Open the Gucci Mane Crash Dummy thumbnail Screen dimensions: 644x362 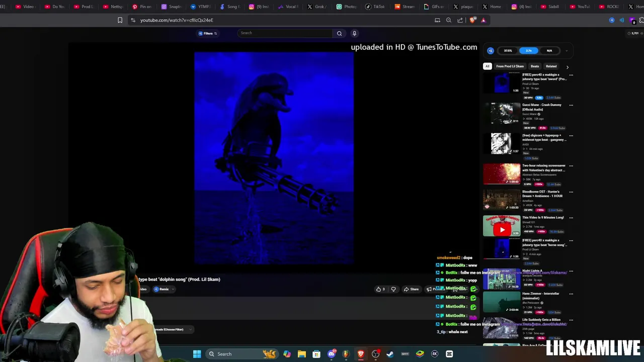point(502,113)
